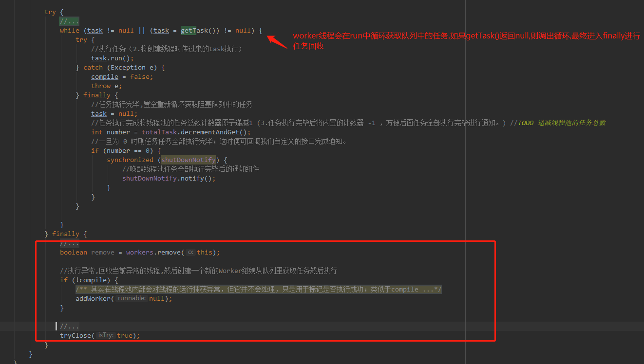Click comment //执行任务（2.将创建线程时传过来的task执行）

click(167, 49)
